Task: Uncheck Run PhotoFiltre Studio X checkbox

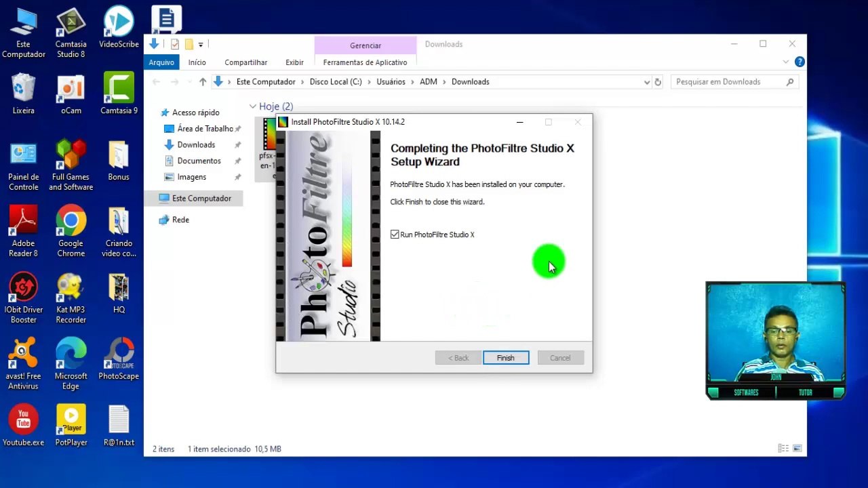Action: pyautogui.click(x=395, y=235)
